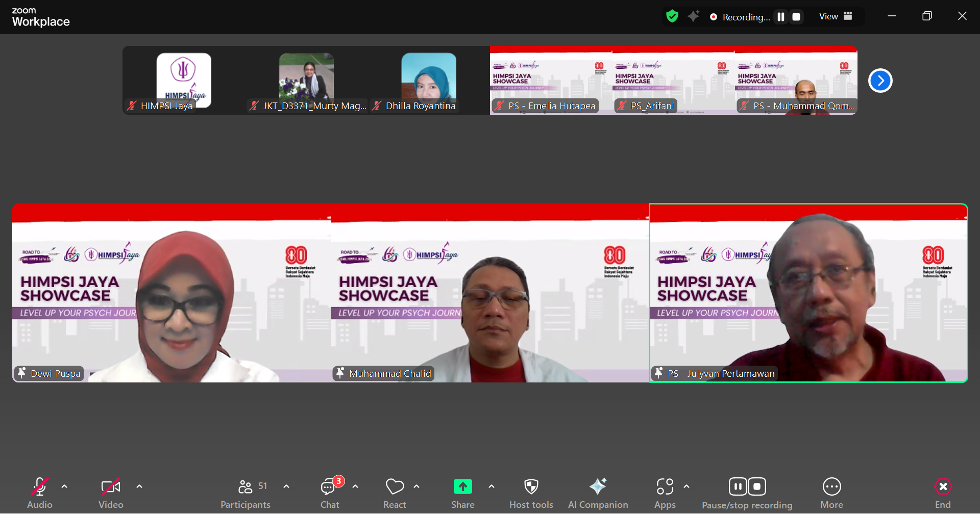Select the JKT_D3371_Murty Mag... participant thumbnail
Screen dimensions: 980x514
pyautogui.click(x=306, y=80)
